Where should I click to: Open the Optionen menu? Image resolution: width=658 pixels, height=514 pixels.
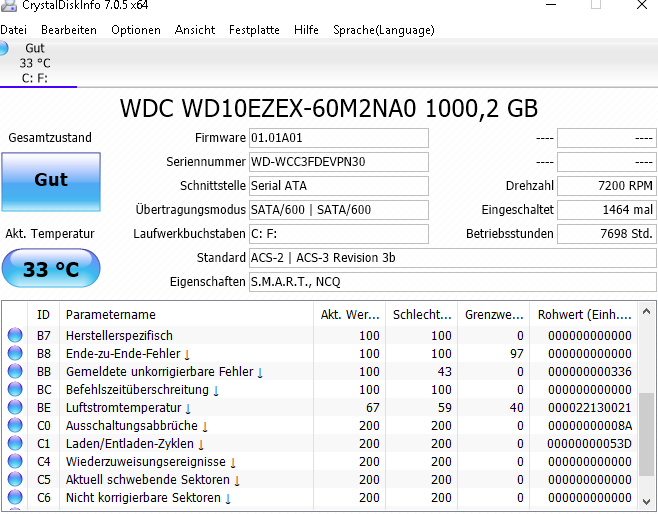coord(136,30)
